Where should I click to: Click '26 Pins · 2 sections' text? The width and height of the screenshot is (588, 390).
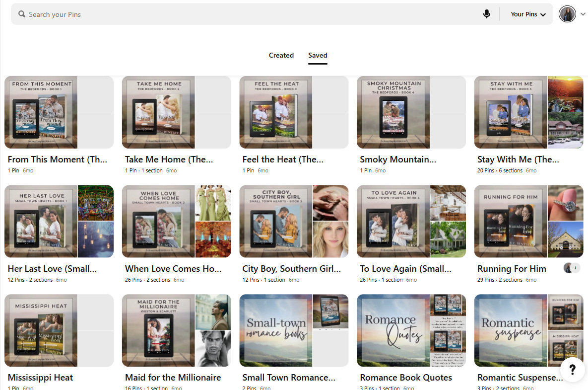147,280
